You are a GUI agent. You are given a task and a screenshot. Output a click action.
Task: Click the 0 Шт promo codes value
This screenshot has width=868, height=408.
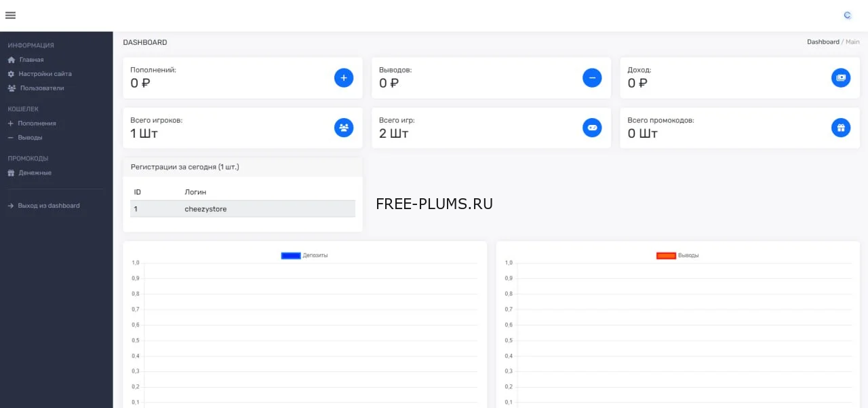tap(643, 133)
